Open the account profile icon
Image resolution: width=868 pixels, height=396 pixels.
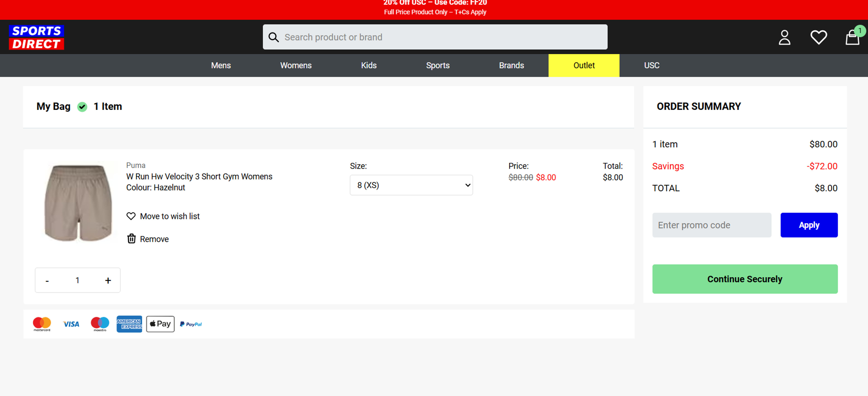(784, 37)
